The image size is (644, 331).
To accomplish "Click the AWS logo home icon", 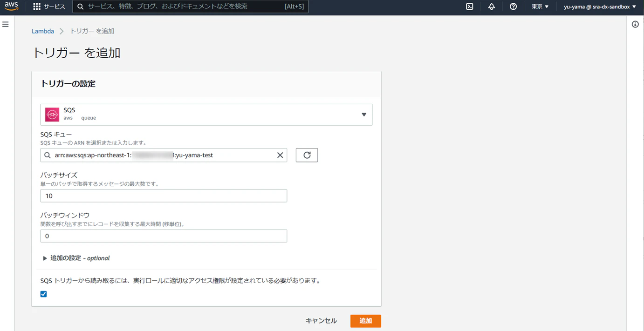I will [x=11, y=7].
